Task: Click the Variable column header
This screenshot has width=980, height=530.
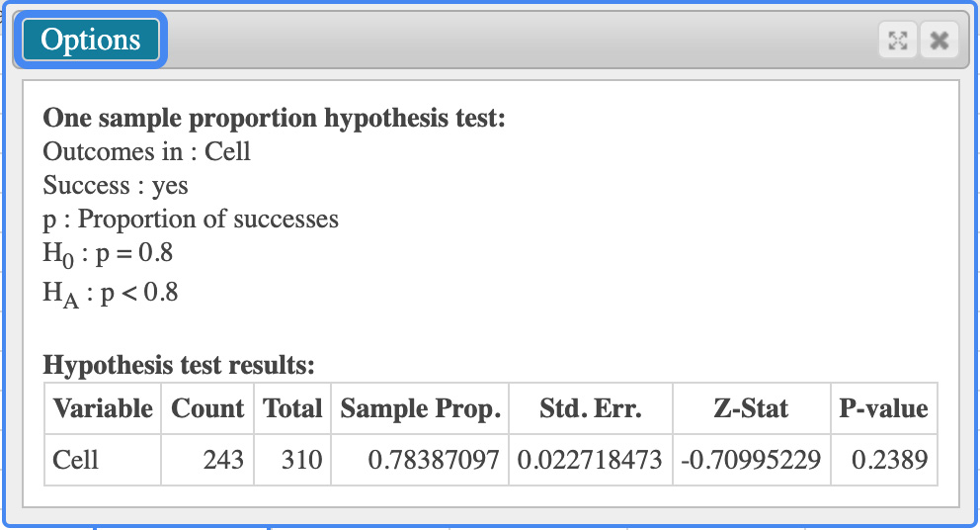Action: (103, 408)
